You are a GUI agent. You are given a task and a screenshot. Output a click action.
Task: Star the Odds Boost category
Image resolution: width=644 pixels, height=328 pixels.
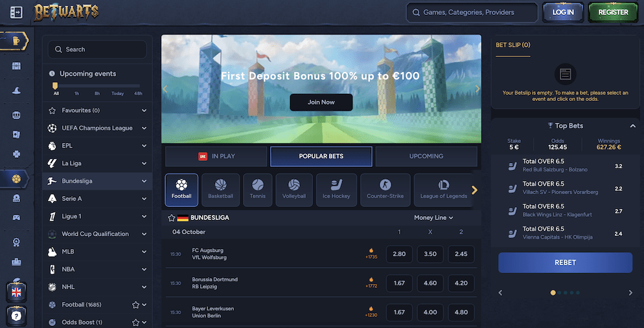pyautogui.click(x=135, y=322)
